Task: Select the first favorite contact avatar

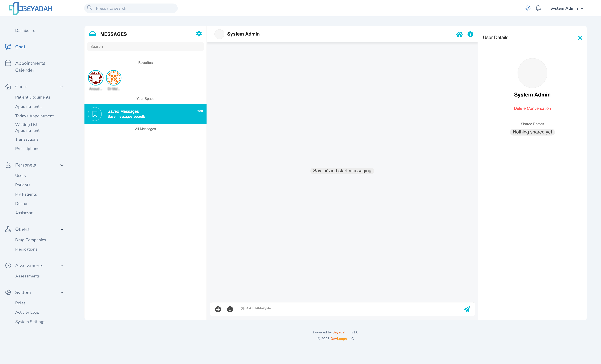Action: 96,78
